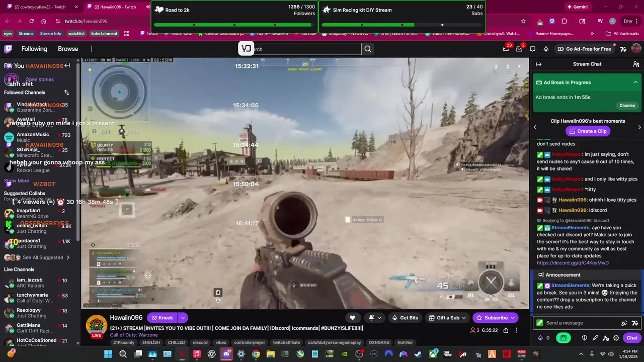Open the user profile avatar menu
Image resolution: width=644 pixels, height=362 pixels.
point(636,49)
